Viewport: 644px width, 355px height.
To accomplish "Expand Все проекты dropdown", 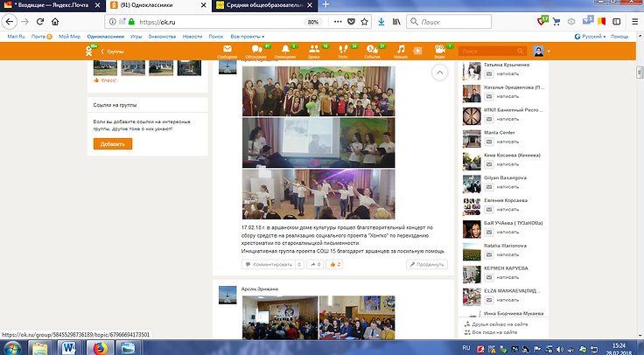I will click(248, 37).
